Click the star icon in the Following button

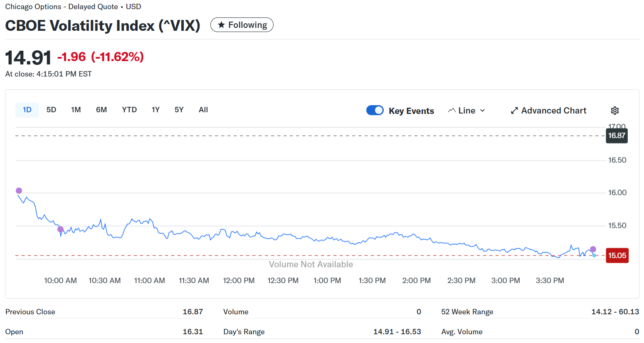(221, 25)
